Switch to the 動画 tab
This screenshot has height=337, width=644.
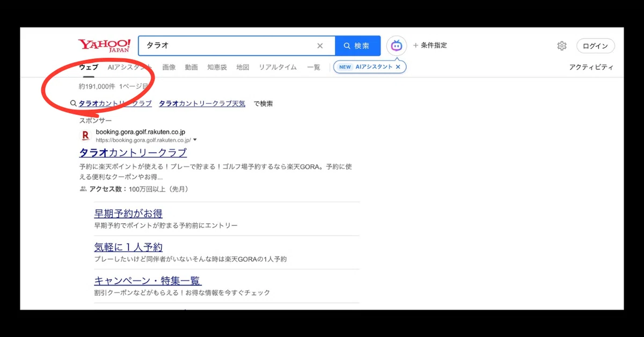pyautogui.click(x=192, y=67)
